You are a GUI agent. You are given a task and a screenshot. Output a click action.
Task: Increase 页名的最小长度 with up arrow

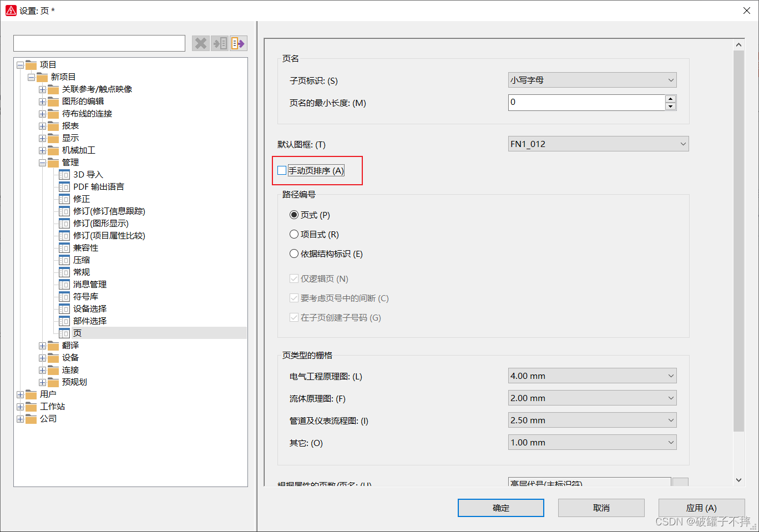pos(671,99)
